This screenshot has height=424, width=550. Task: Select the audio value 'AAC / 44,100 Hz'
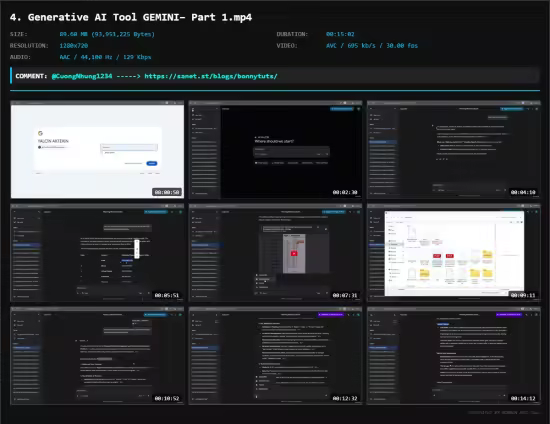coord(86,57)
